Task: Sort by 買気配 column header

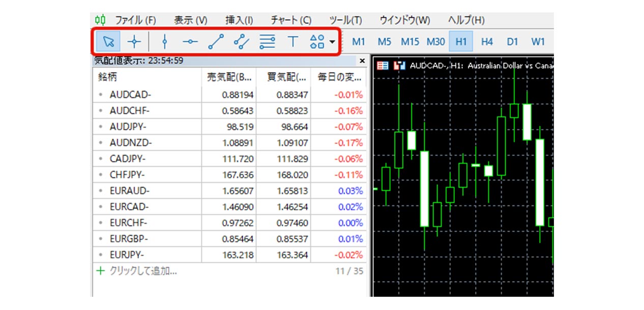Action: (283, 77)
